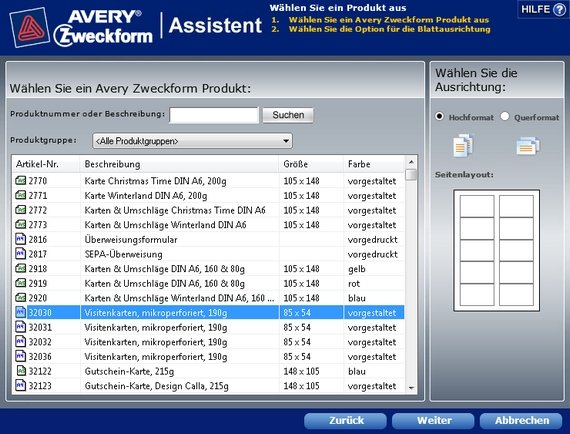
Task: Click the document icon for article 32123
Action: click(21, 385)
